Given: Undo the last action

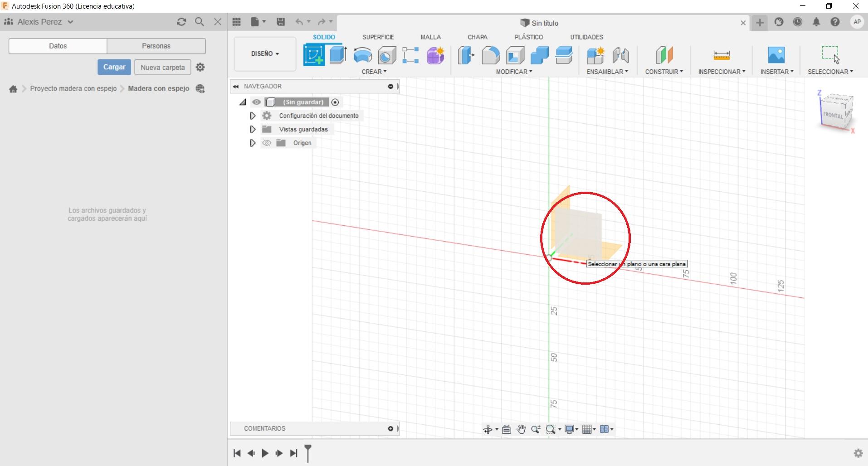Looking at the screenshot, I should click(299, 22).
